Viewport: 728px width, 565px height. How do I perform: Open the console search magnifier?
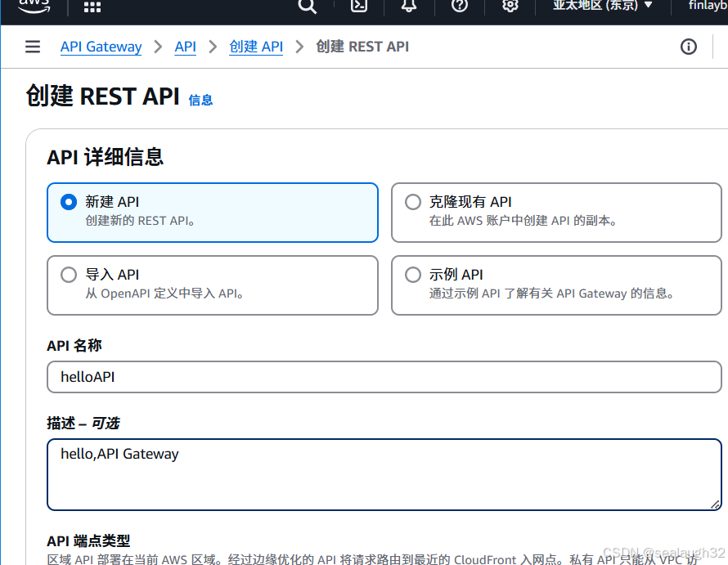pyautogui.click(x=307, y=6)
